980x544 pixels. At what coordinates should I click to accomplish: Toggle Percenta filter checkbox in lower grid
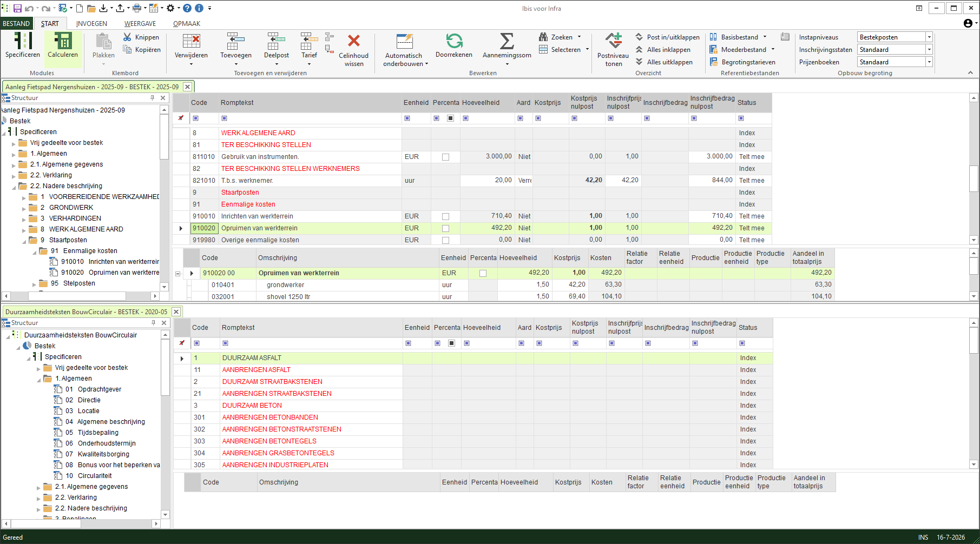click(x=451, y=343)
